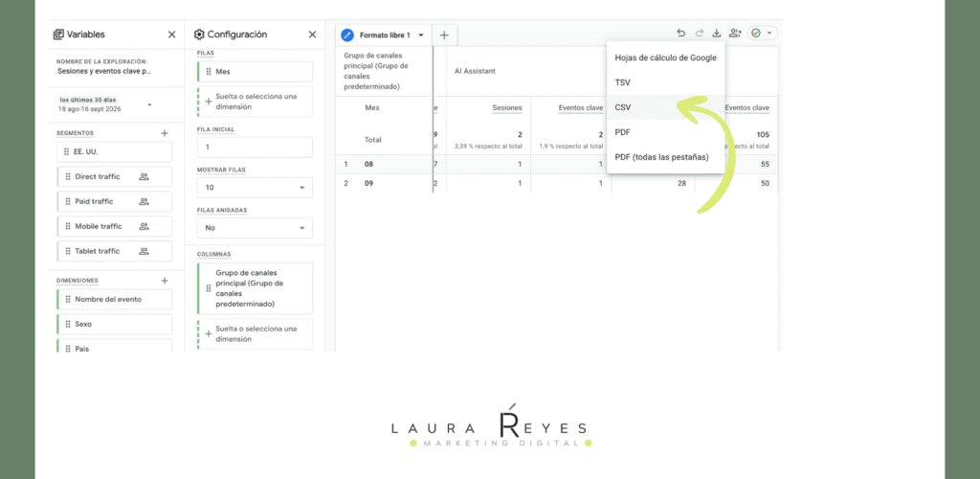Click the redo arrow in the exploration toolbar

click(x=700, y=34)
